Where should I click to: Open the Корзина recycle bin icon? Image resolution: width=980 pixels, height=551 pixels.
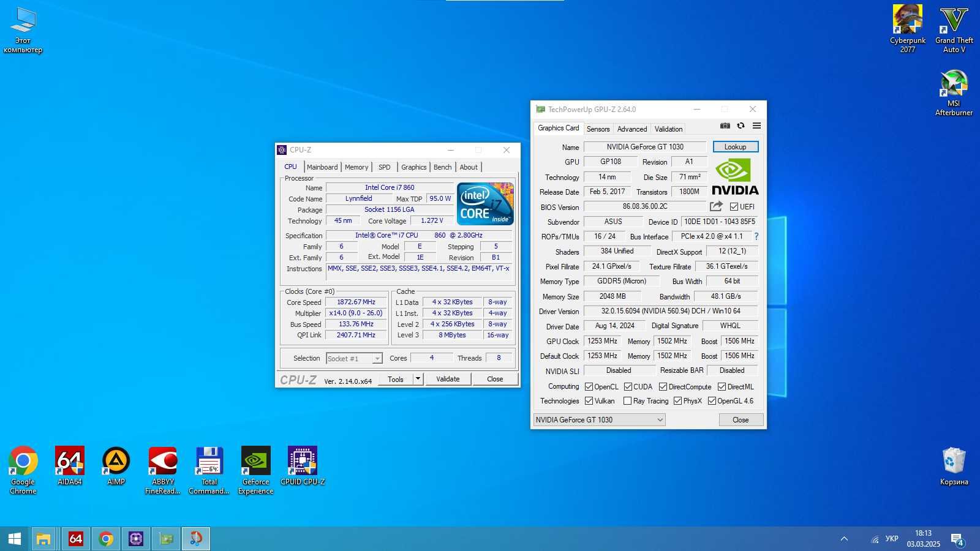[x=954, y=467]
